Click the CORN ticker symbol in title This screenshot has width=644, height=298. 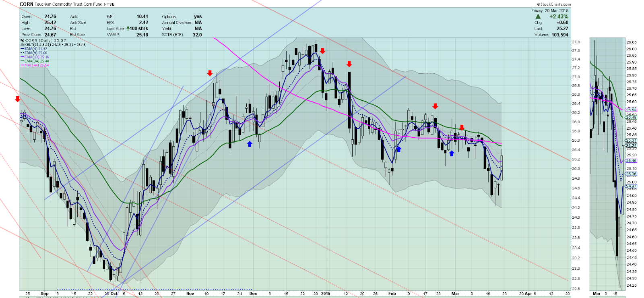[x=26, y=4]
